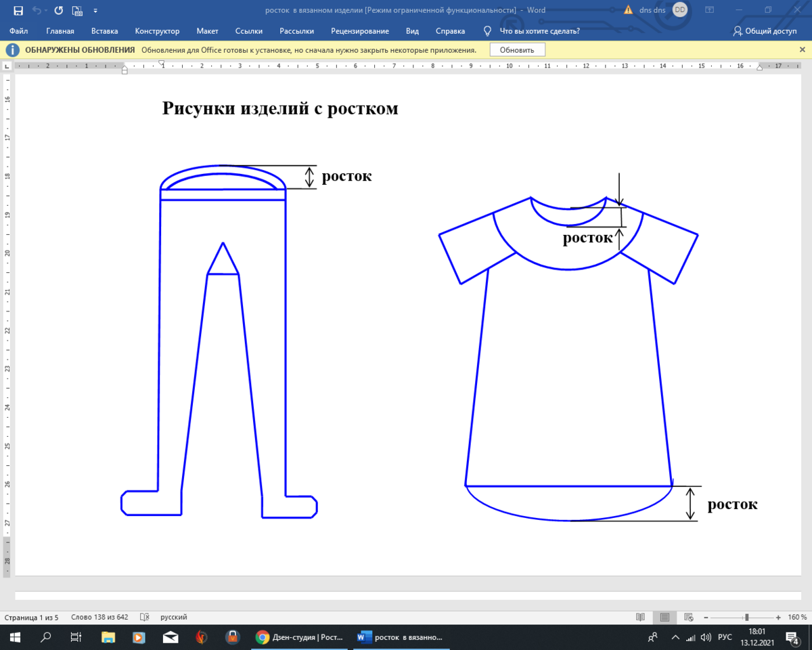Viewport: 812px width, 650px height.
Task: Open the Customize Quick Access Toolbar dropdown
Action: (x=95, y=11)
